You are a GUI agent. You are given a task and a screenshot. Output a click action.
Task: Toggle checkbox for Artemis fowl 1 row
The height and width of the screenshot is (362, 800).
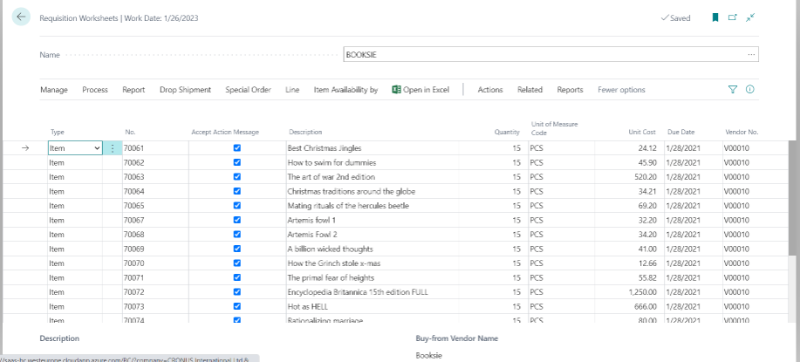pyautogui.click(x=237, y=220)
